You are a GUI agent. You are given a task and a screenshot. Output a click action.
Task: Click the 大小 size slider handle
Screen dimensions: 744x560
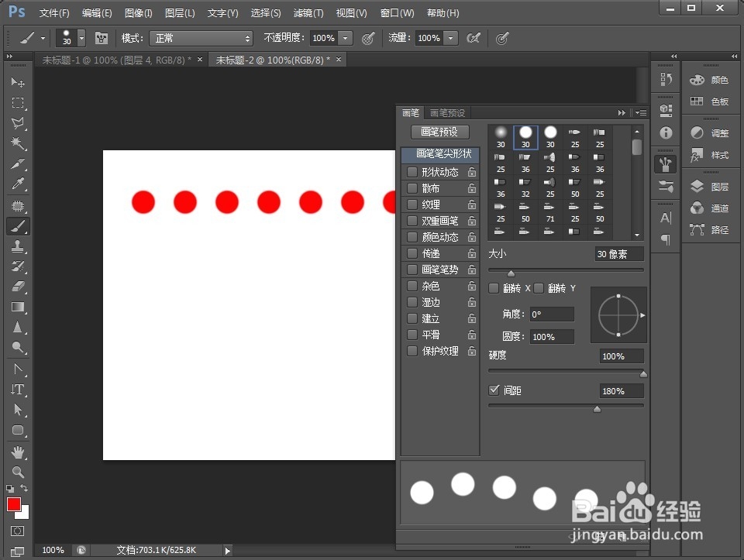[511, 273]
